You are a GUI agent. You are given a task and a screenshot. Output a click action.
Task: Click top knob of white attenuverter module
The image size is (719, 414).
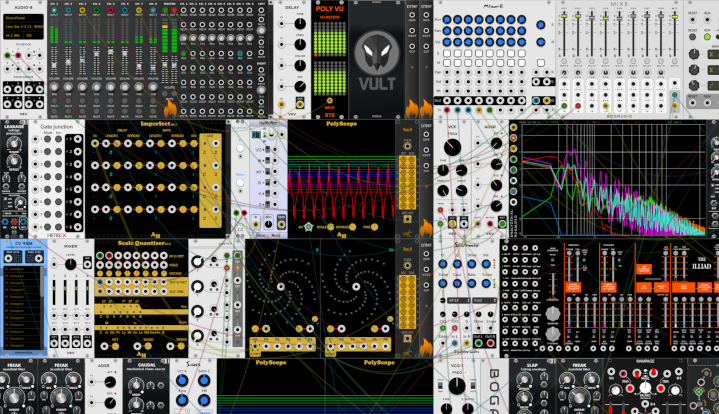pos(197,262)
